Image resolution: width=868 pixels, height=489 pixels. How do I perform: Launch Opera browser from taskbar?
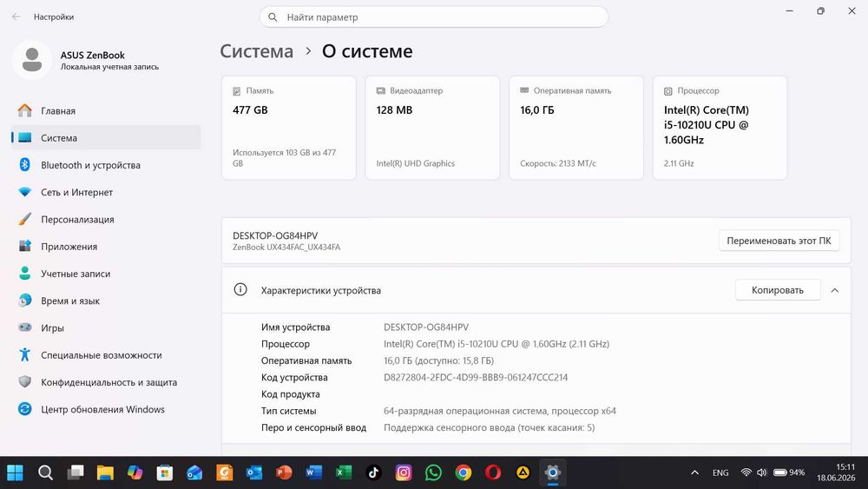pyautogui.click(x=493, y=472)
